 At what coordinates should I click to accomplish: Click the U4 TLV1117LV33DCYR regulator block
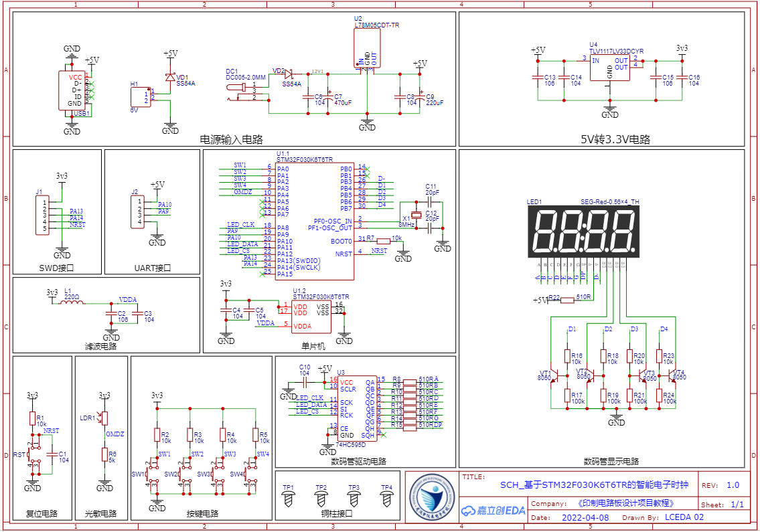click(x=609, y=68)
